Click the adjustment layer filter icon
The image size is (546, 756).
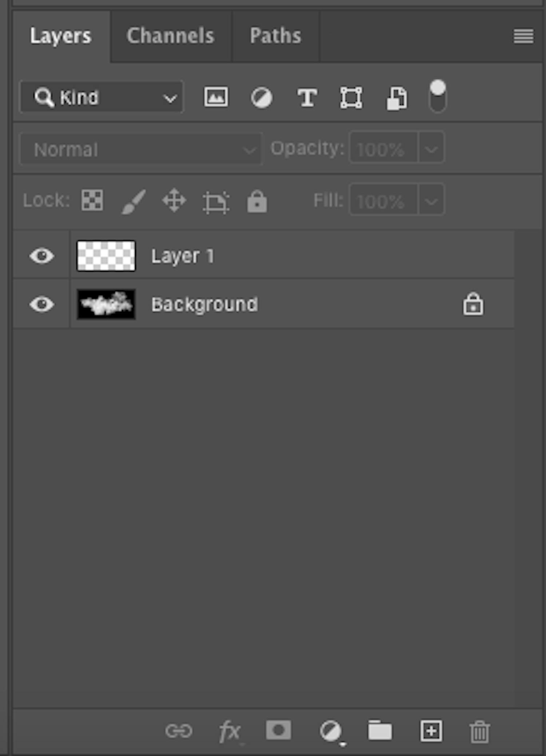261,98
